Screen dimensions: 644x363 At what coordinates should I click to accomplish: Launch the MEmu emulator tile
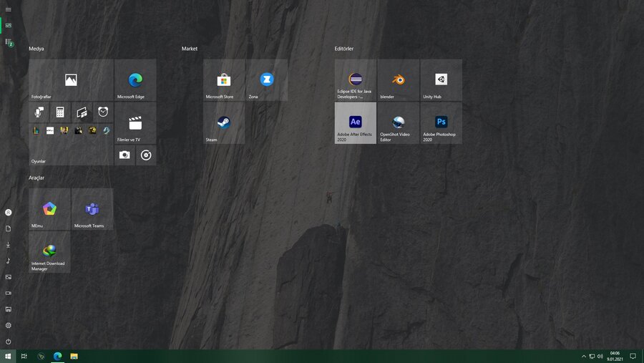click(49, 209)
